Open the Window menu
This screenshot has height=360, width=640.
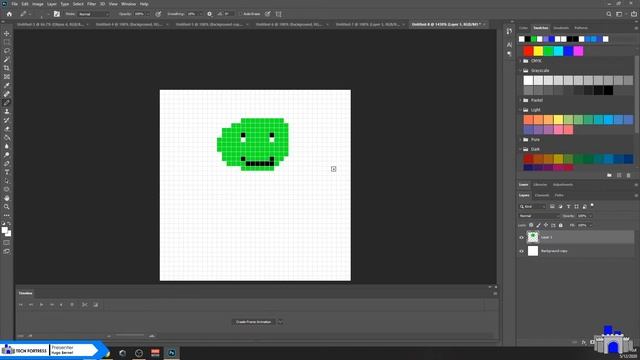click(x=128, y=4)
